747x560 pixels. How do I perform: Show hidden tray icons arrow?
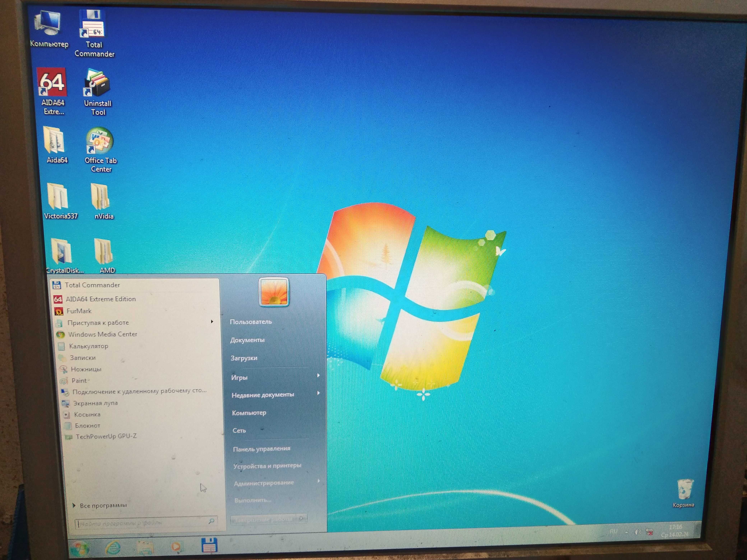point(627,532)
